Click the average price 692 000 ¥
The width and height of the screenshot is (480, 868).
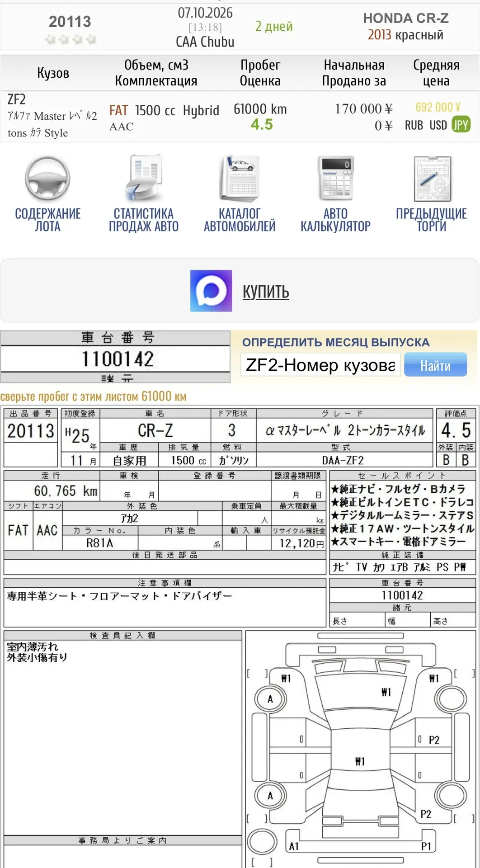pyautogui.click(x=438, y=107)
